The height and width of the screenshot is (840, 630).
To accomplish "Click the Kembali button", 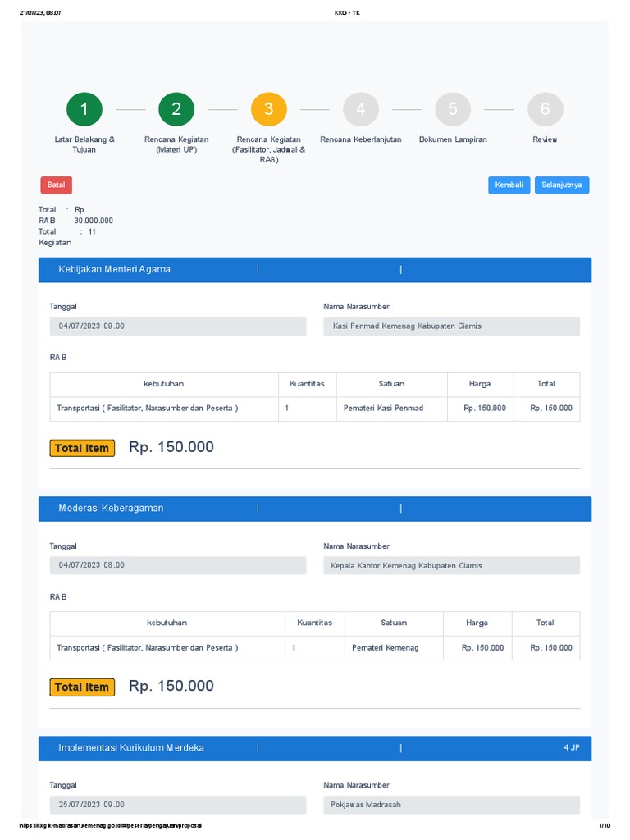I will (509, 185).
